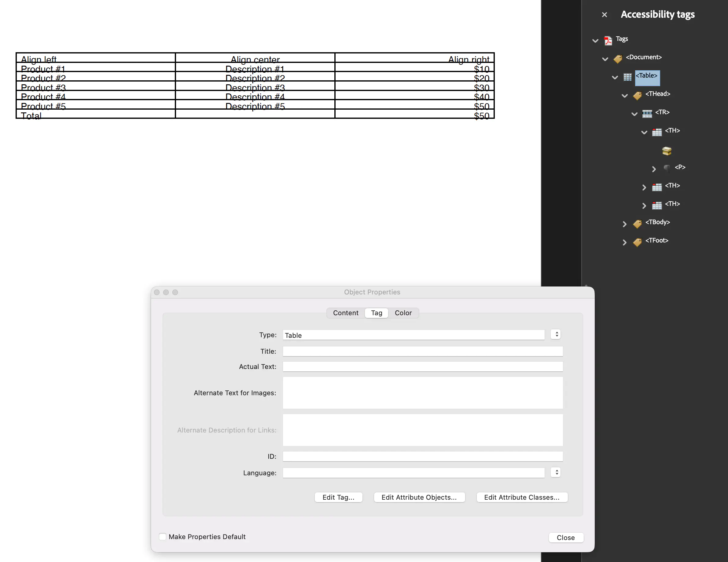This screenshot has height=562, width=728.
Task: Collapse the <Table> tree node
Action: [x=614, y=78]
